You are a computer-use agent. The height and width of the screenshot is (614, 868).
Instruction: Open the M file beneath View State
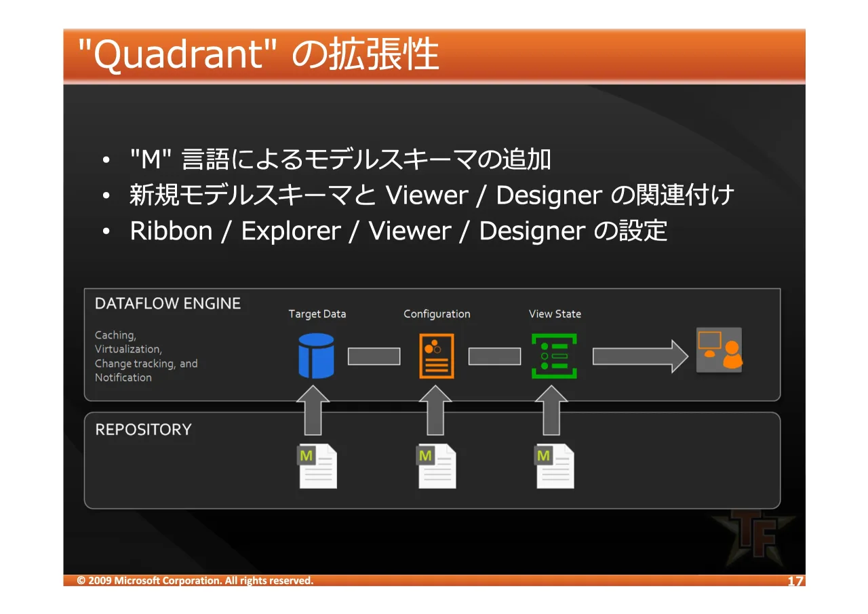tap(555, 466)
